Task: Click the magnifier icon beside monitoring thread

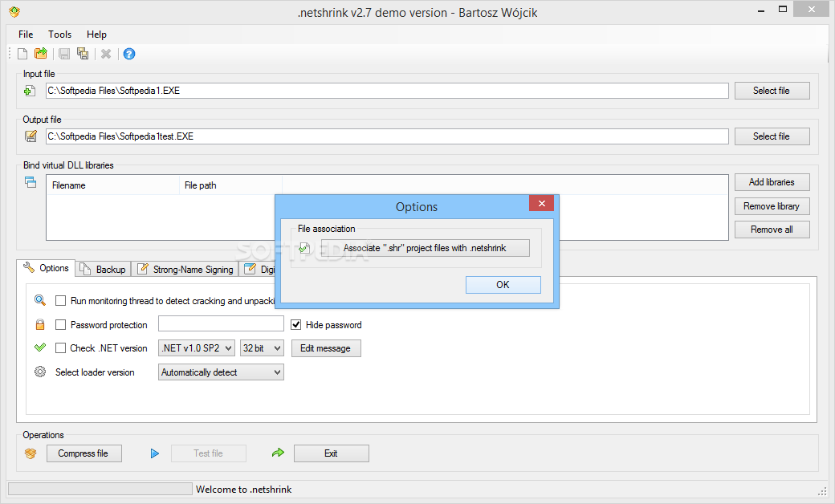Action: pyautogui.click(x=40, y=300)
